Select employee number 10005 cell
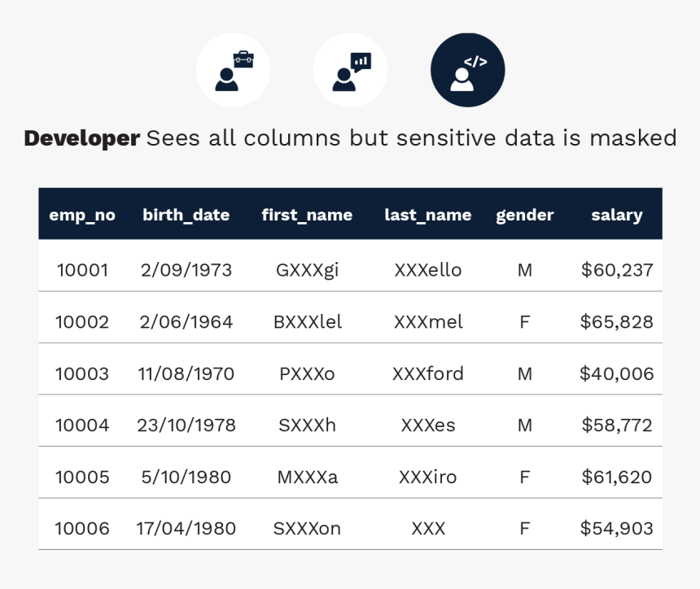The height and width of the screenshot is (589, 700). point(82,477)
